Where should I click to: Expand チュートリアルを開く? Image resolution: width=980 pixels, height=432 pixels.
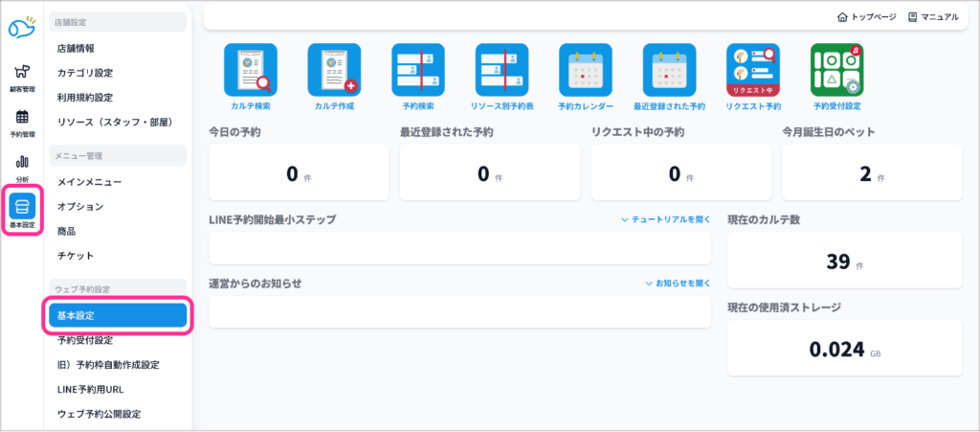pos(665,219)
